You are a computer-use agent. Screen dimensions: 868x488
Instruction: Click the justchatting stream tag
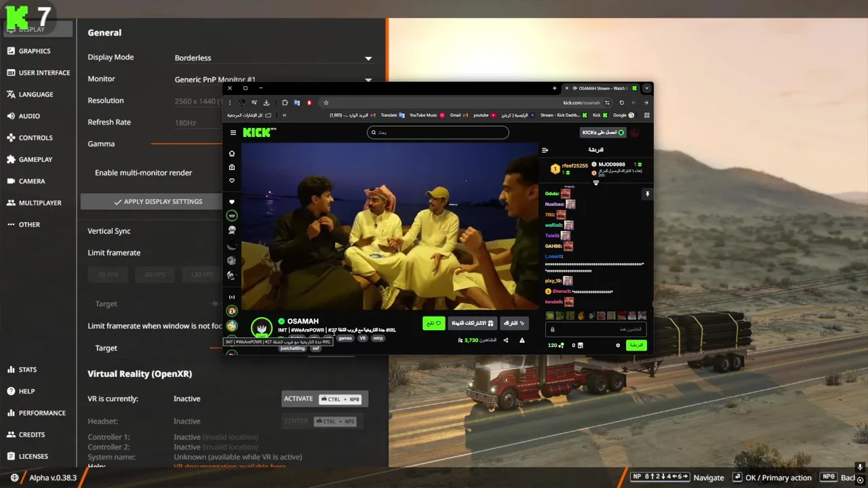[292, 348]
